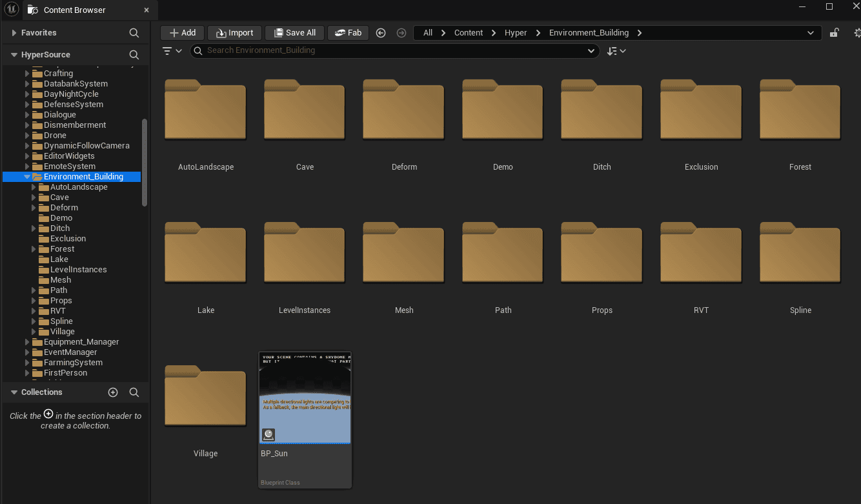Screen dimensions: 861x504
Task: Go back with the left arrow icon
Action: 381,33
